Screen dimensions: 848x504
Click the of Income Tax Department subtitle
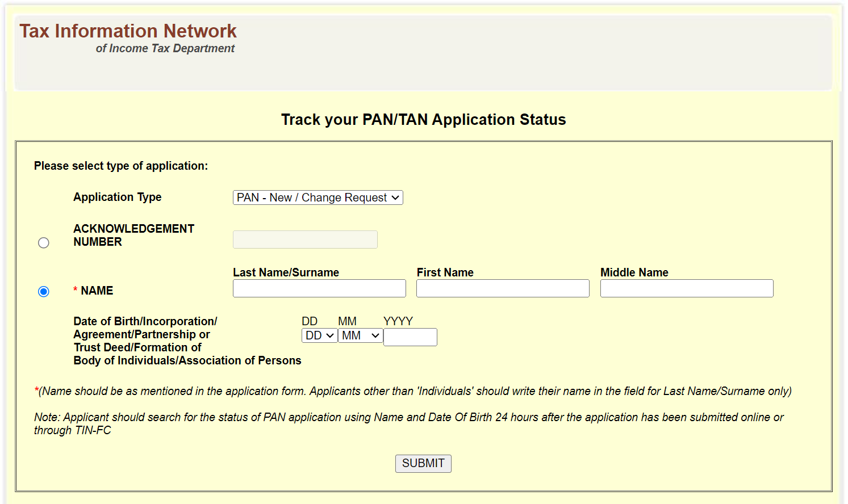click(x=165, y=48)
